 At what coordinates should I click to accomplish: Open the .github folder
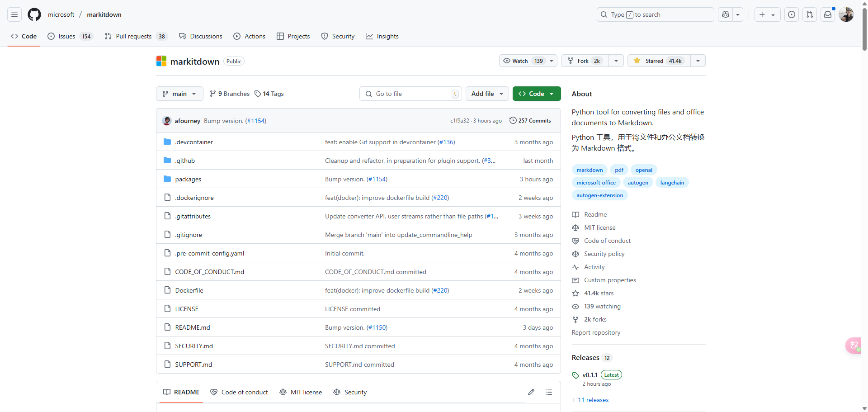pyautogui.click(x=185, y=161)
